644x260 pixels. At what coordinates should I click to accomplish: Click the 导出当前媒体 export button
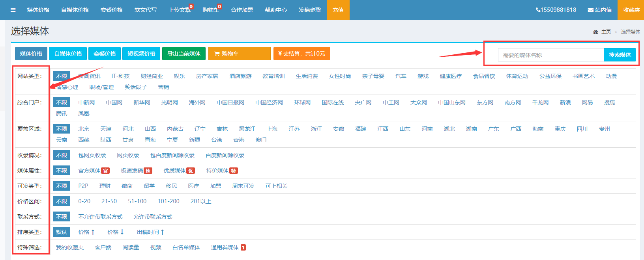183,54
